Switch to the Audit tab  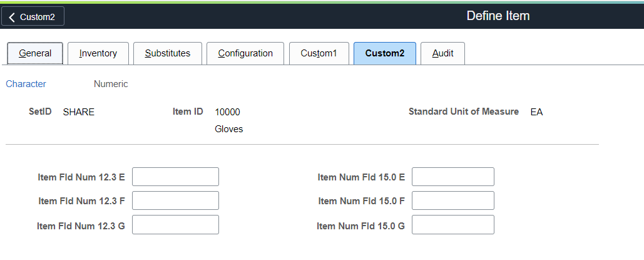(x=442, y=53)
